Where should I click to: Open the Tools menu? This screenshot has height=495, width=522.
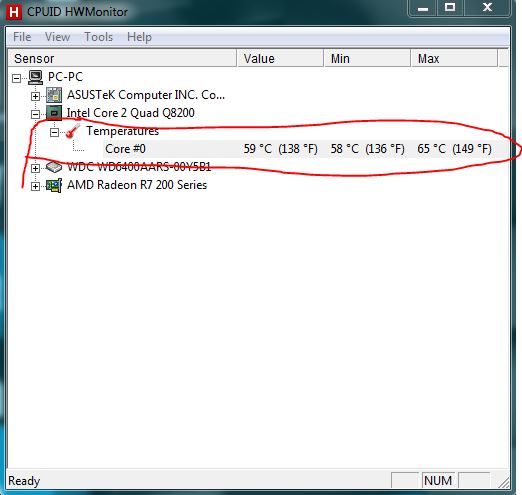(x=99, y=37)
